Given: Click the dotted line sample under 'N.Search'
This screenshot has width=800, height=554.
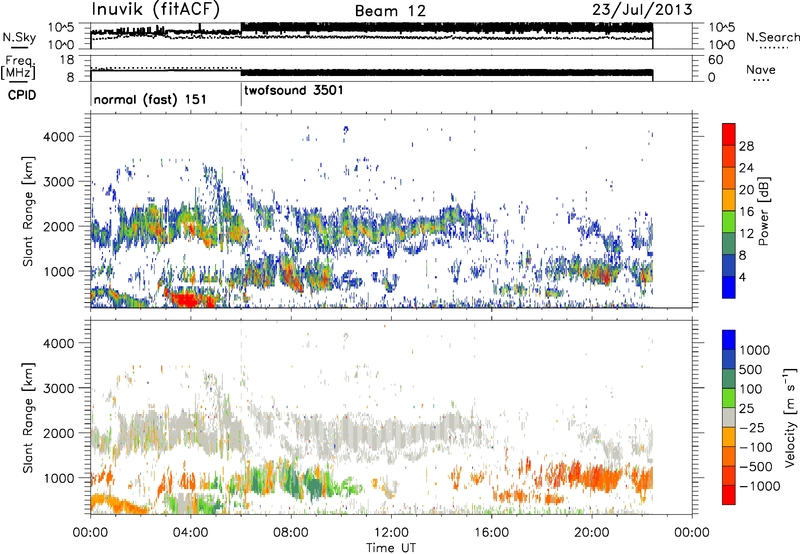Looking at the screenshot, I should tap(773, 48).
